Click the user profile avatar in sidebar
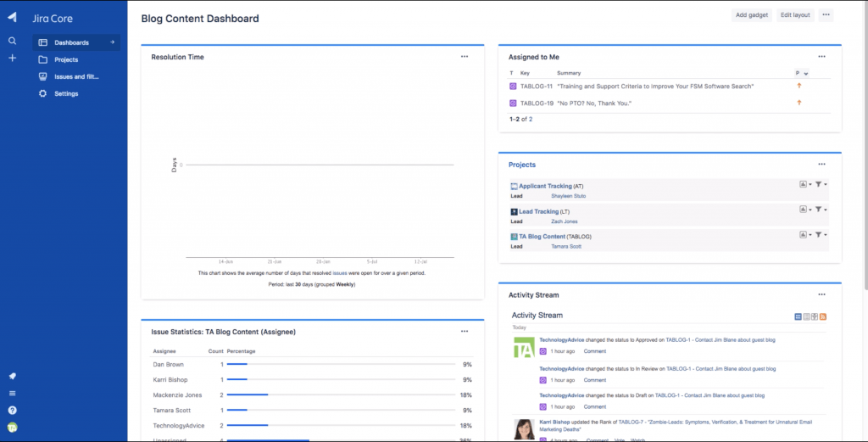Screen dimensions: 868x442 12,428
